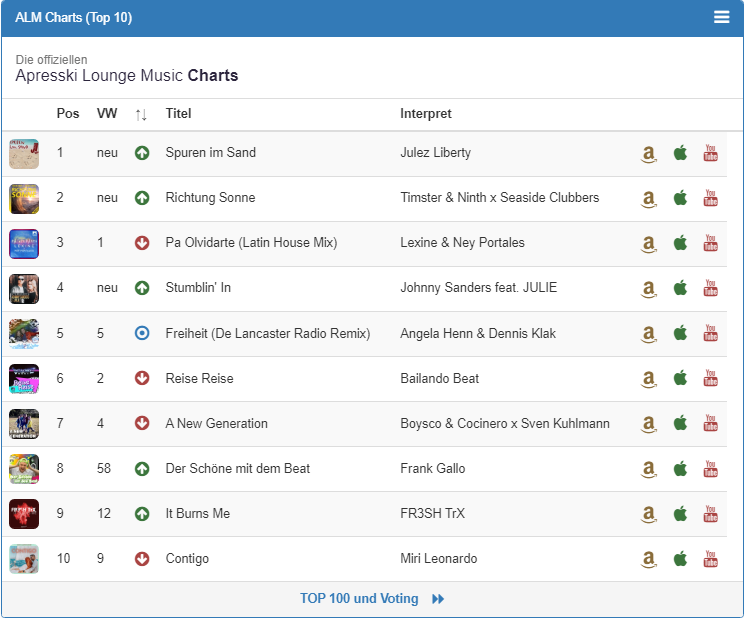Viewport: 747px width, 618px height.
Task: Click the down arrow trend icon for Contigo
Action: coord(142,558)
